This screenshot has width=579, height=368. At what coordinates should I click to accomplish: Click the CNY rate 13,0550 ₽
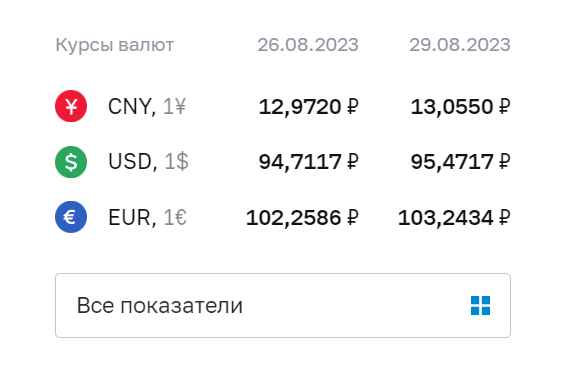pos(460,107)
